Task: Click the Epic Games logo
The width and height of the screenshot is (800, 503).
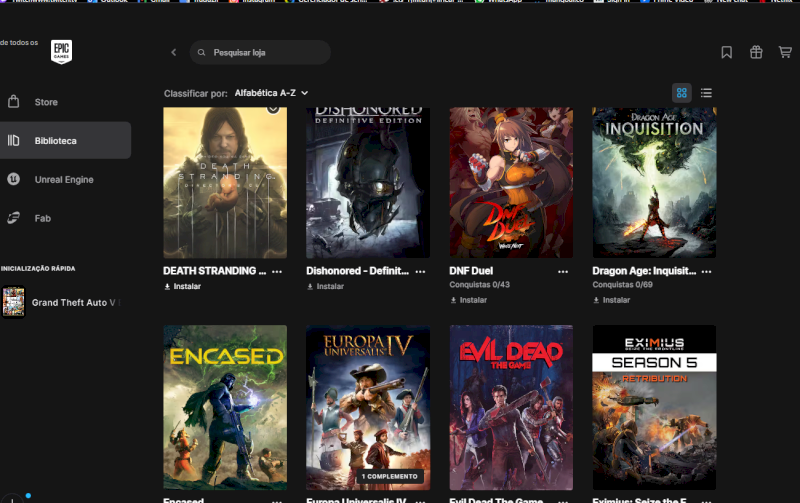Action: (61, 52)
